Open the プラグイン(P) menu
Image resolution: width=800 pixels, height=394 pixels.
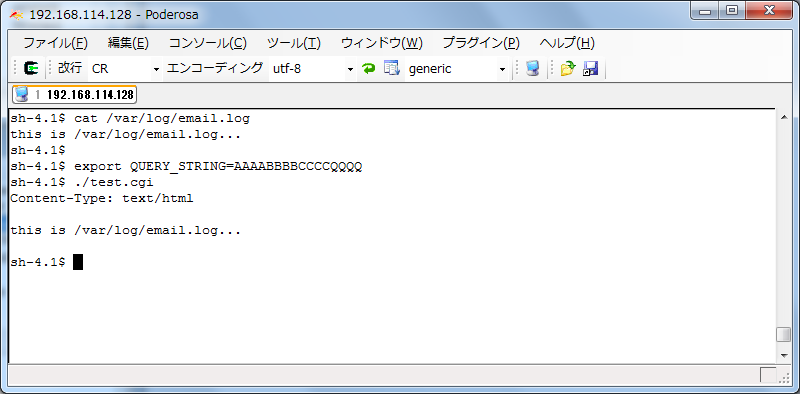tap(481, 43)
